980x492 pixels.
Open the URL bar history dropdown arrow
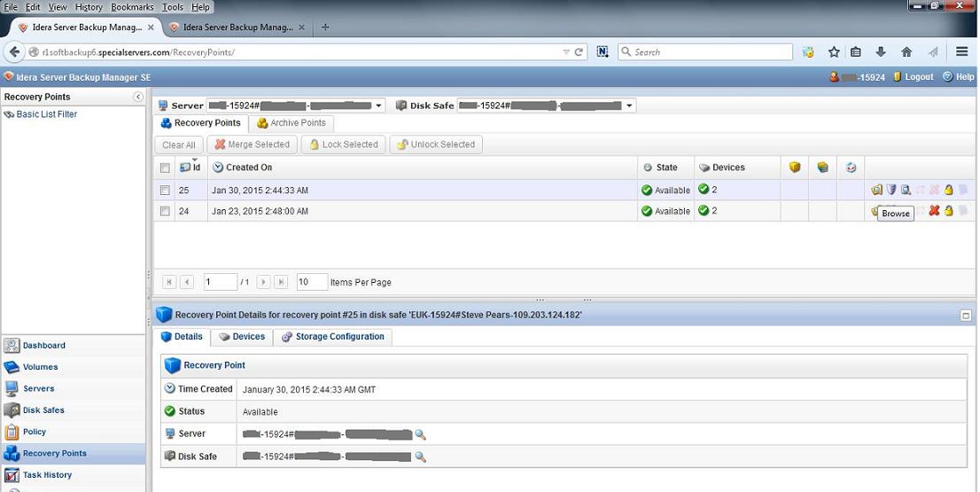coord(566,52)
